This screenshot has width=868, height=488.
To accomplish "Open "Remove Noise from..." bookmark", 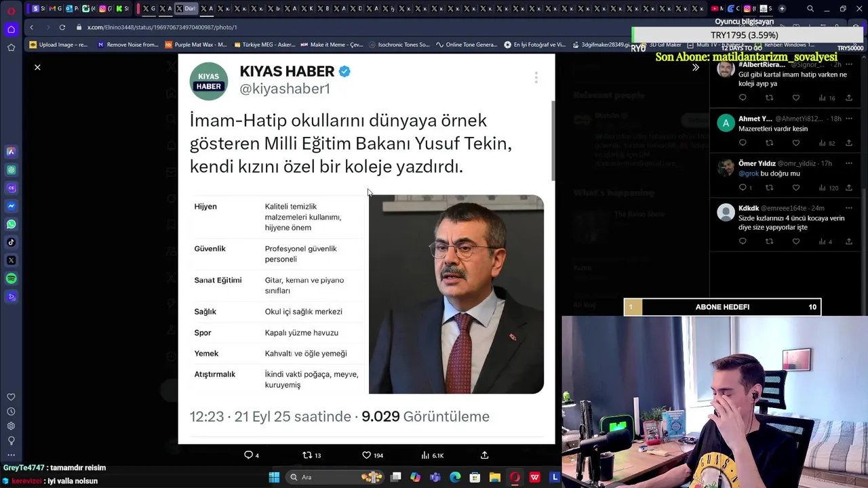I will pyautogui.click(x=127, y=45).
